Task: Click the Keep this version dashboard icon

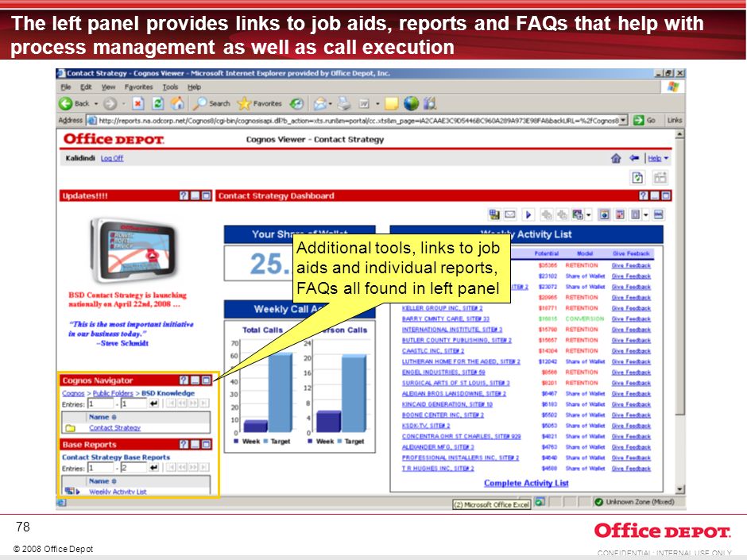Action: (494, 214)
